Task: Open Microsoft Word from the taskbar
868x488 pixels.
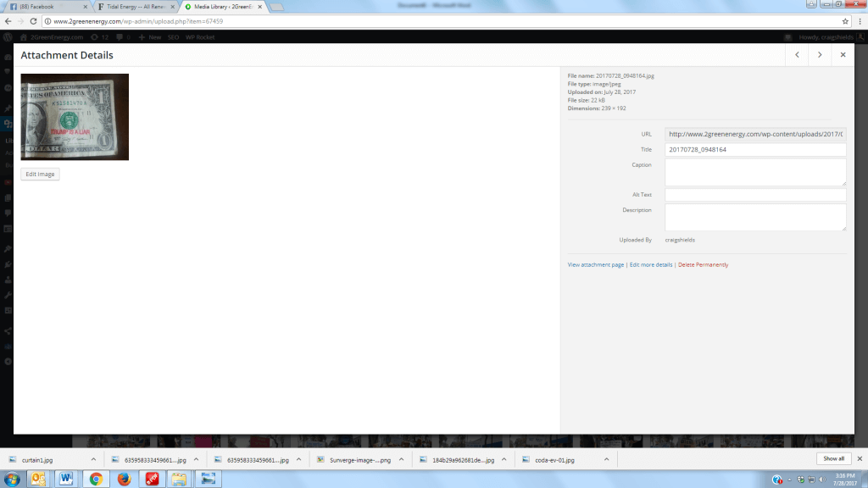Action: (x=66, y=479)
